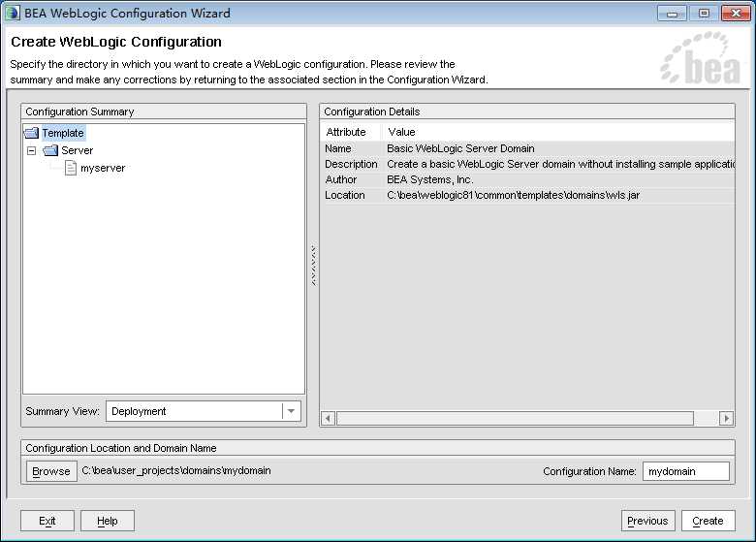Select the Description row in details
Screen dimensions: 756x542
tap(528, 164)
